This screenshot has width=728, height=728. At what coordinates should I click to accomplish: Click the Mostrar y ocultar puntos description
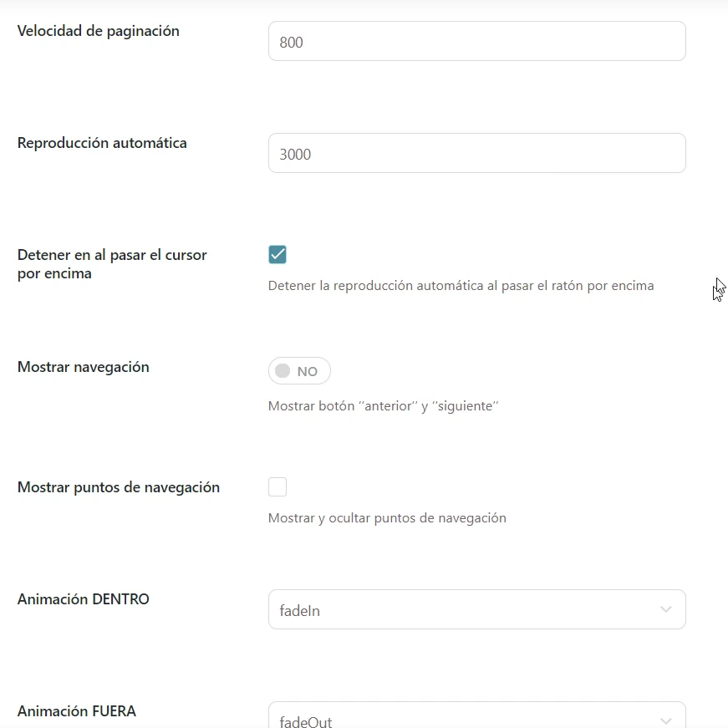click(x=387, y=518)
